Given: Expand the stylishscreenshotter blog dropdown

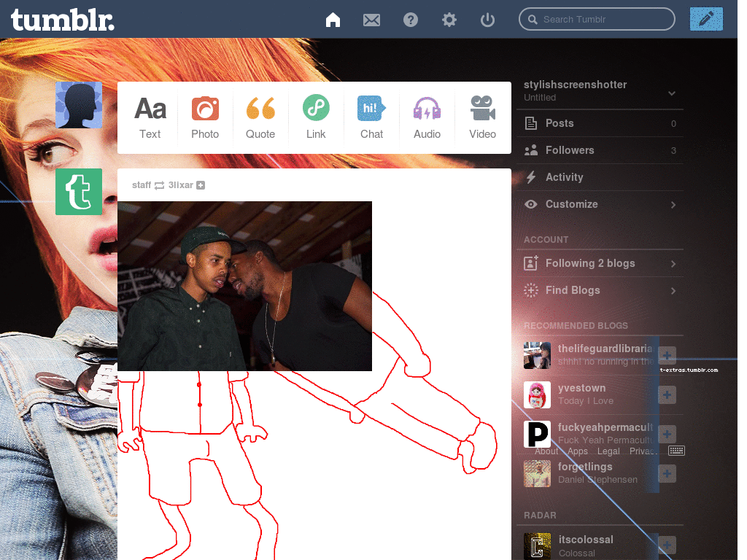Looking at the screenshot, I should point(672,93).
